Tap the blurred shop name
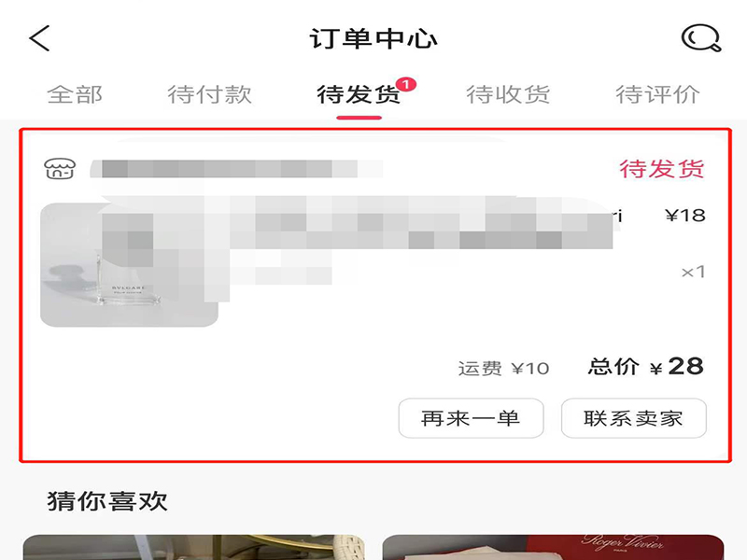The height and width of the screenshot is (560, 747). click(x=237, y=169)
